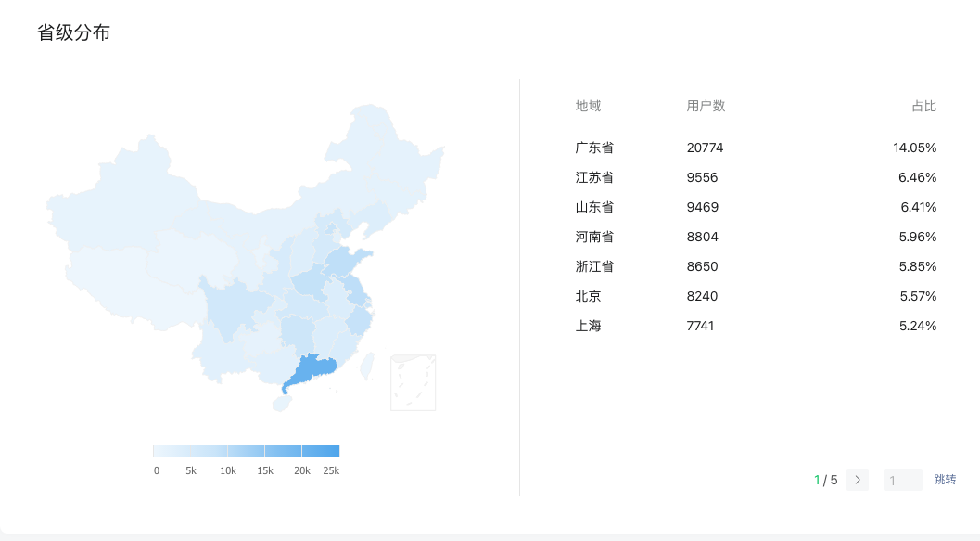The width and height of the screenshot is (980, 541).
Task: Select the 广东省 row label
Action: pyautogui.click(x=594, y=148)
